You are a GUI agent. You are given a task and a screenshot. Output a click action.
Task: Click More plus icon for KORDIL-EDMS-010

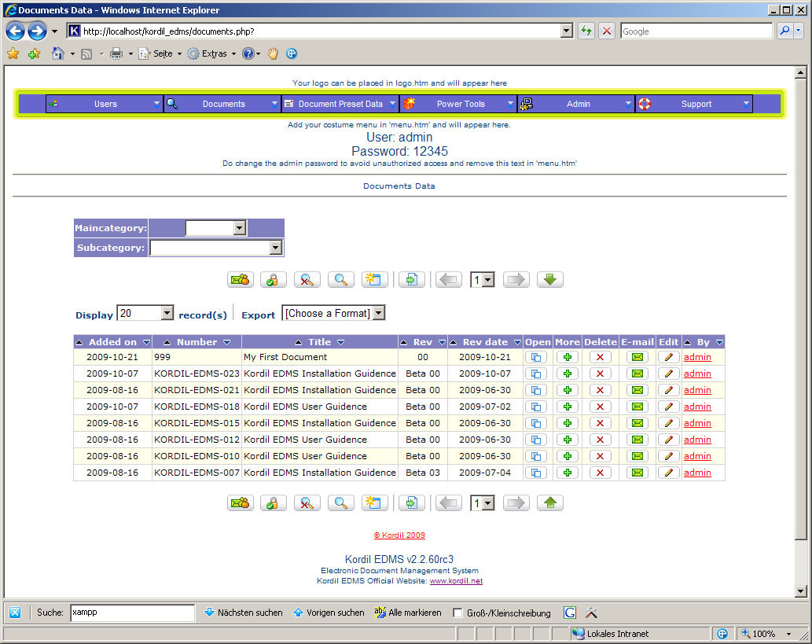click(x=567, y=456)
